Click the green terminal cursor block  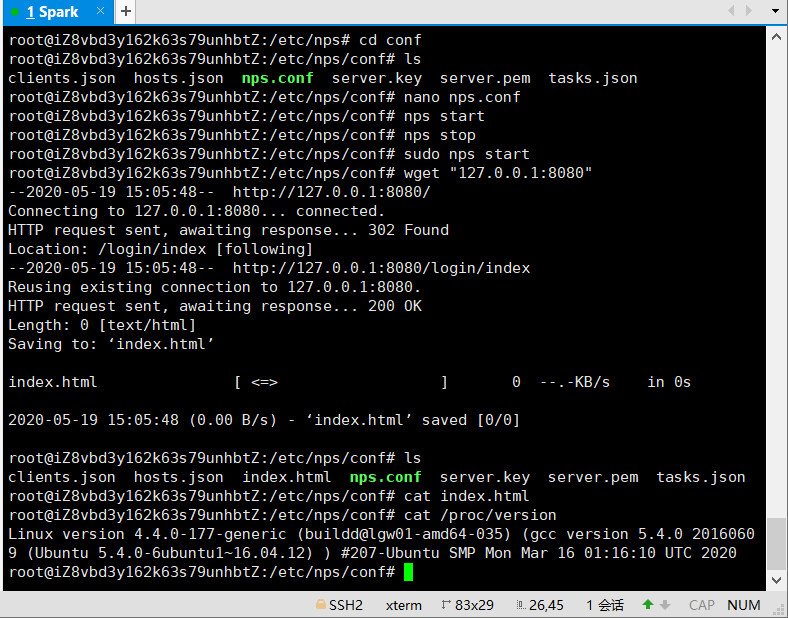pyautogui.click(x=408, y=572)
